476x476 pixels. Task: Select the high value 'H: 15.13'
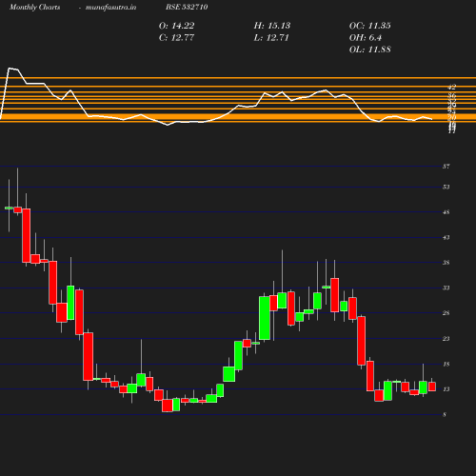click(x=272, y=26)
